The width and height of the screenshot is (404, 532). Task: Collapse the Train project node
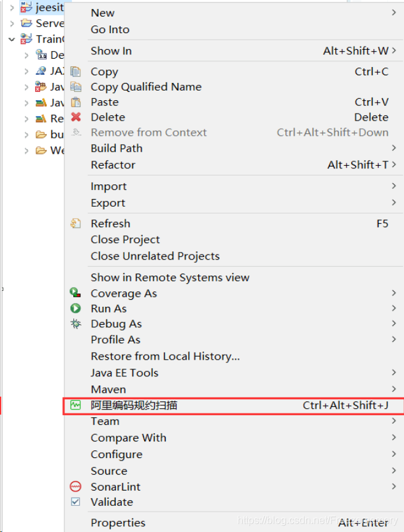[x=12, y=40]
